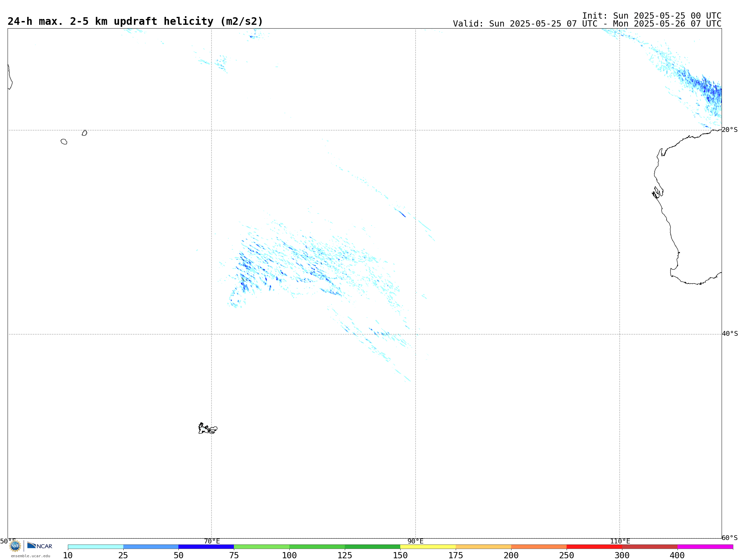Click the '70°E' longitude label
Viewport: 744px width, 560px height.
(x=212, y=541)
